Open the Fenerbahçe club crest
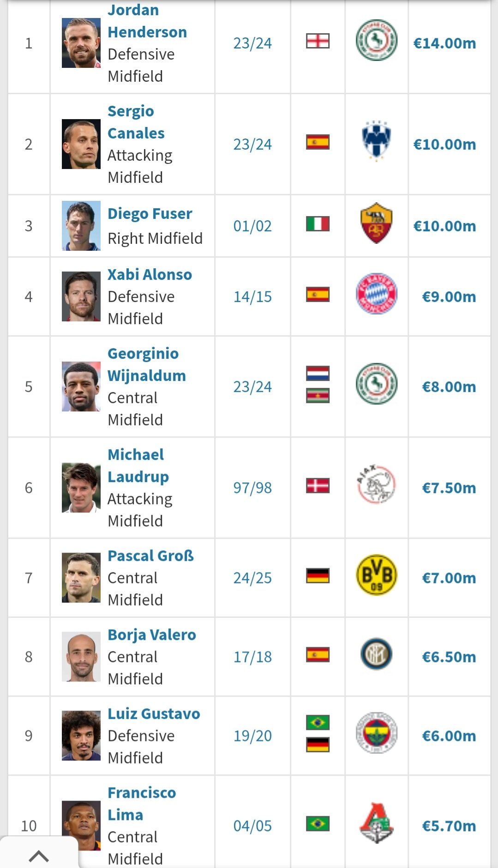The width and height of the screenshot is (498, 868). pos(377,733)
